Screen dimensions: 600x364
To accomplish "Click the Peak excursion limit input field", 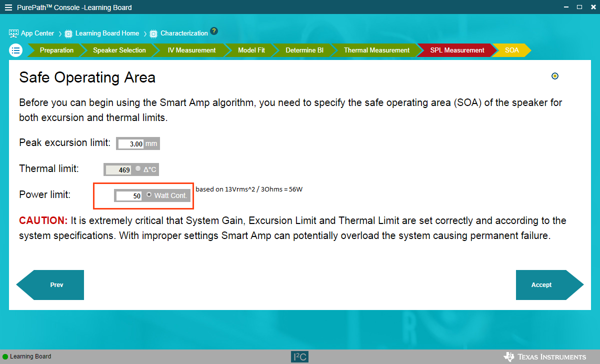I will pos(131,144).
